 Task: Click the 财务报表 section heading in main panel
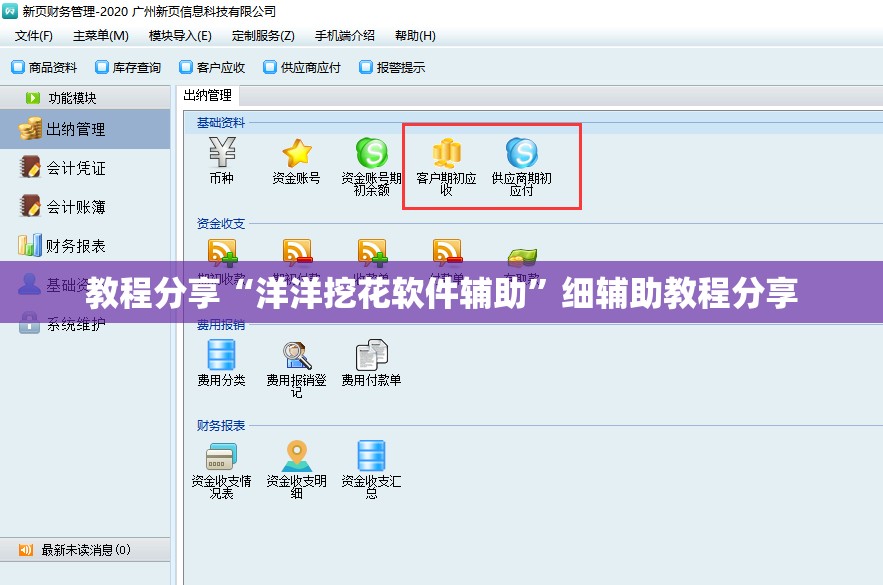pos(221,426)
